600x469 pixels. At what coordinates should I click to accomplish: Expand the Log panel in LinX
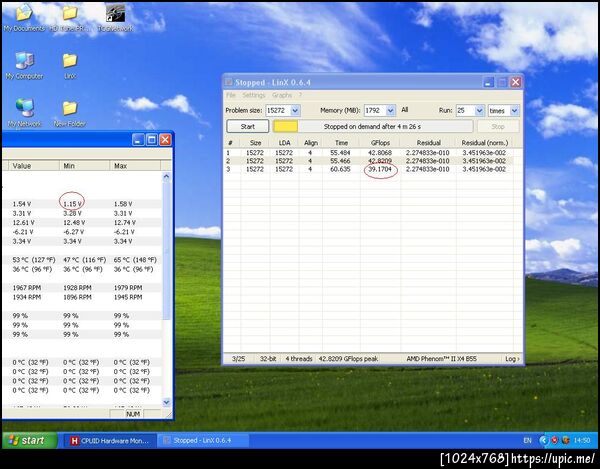[512, 359]
